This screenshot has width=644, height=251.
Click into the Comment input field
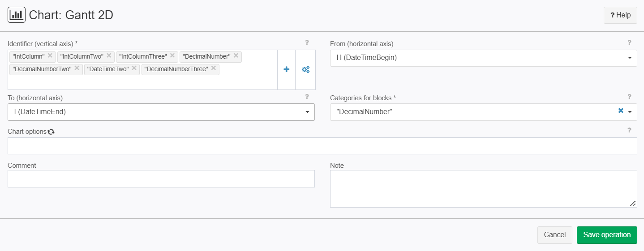161,179
